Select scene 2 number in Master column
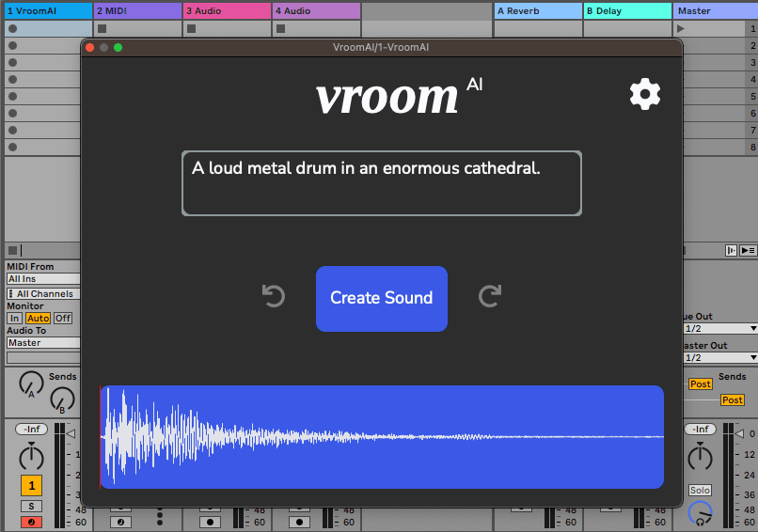 coord(752,45)
